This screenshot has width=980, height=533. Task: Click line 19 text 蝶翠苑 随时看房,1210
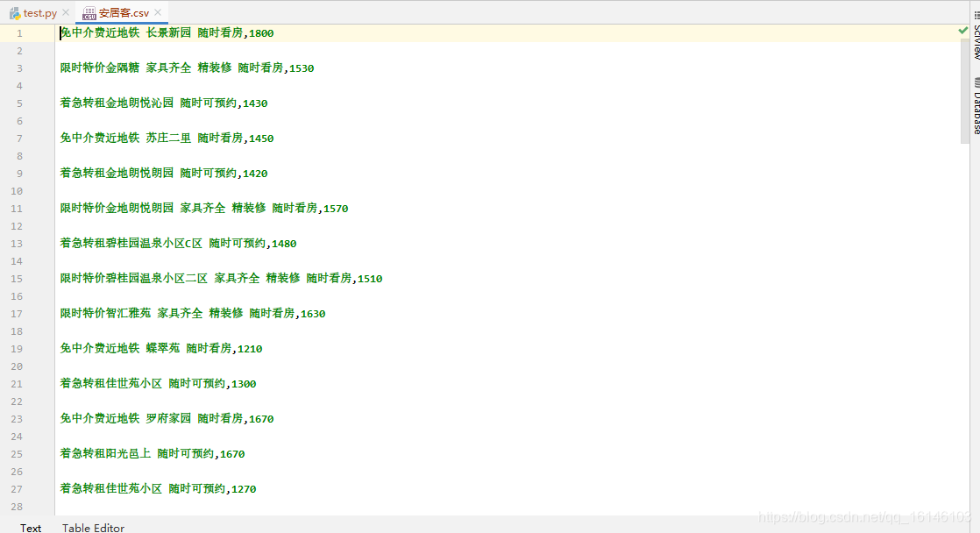coord(204,348)
